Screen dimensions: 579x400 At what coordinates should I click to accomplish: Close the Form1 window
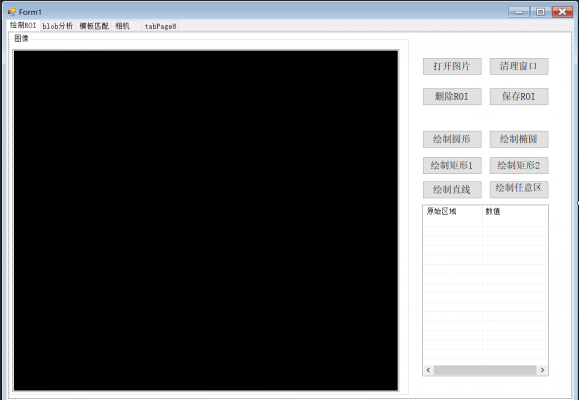tap(562, 12)
